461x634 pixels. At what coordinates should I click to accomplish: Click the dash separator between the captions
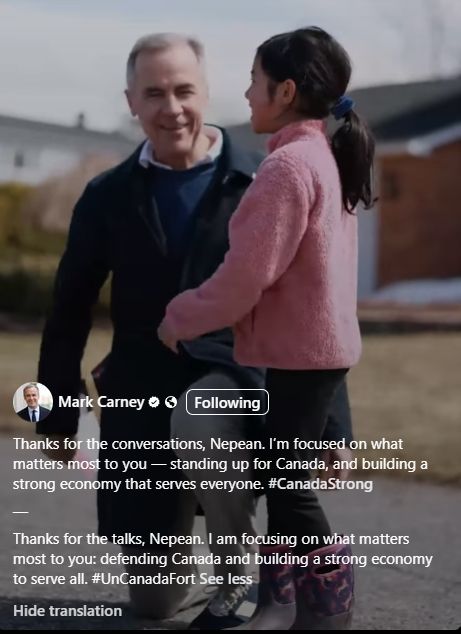[21, 512]
